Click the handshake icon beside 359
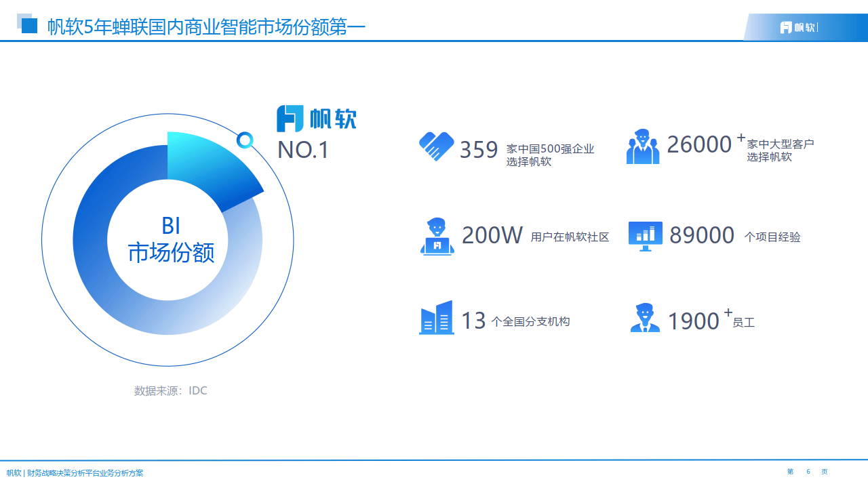 coord(436,146)
